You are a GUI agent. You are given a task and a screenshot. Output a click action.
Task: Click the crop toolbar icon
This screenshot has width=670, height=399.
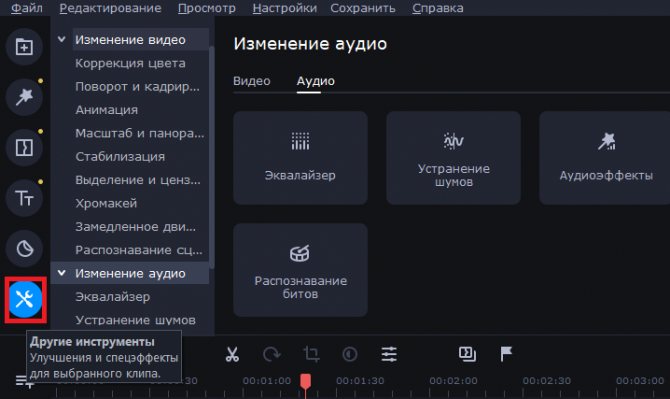click(311, 354)
